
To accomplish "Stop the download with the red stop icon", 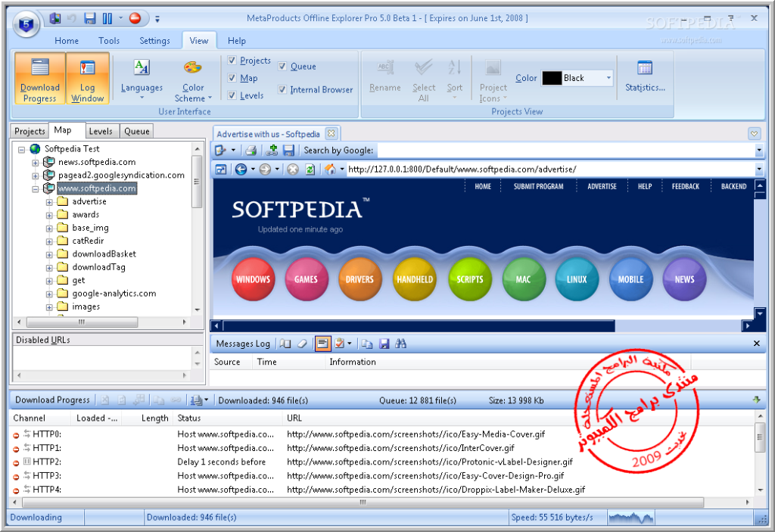I will point(135,18).
